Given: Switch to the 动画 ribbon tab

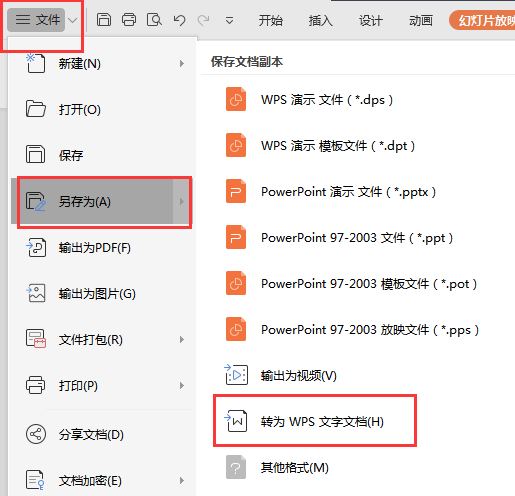Looking at the screenshot, I should [421, 21].
